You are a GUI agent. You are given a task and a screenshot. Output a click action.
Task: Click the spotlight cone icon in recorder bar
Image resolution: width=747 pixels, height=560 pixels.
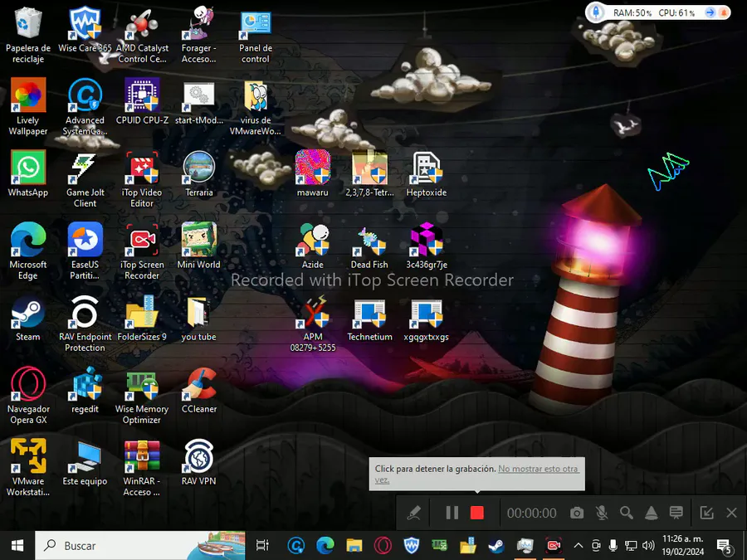point(652,513)
